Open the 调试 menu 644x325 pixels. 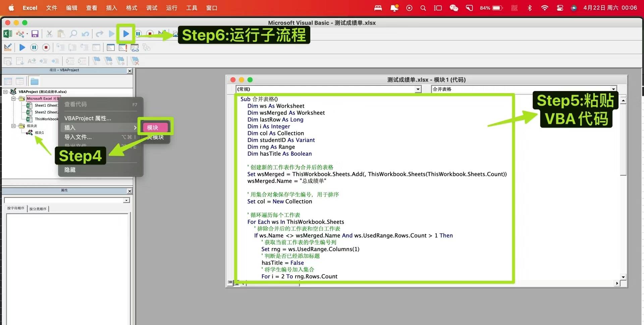(x=152, y=8)
